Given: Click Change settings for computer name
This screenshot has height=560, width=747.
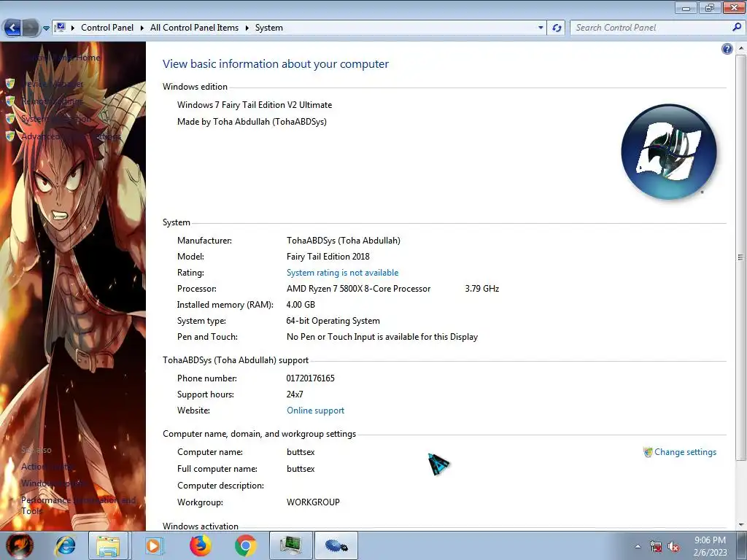Looking at the screenshot, I should pyautogui.click(x=685, y=452).
